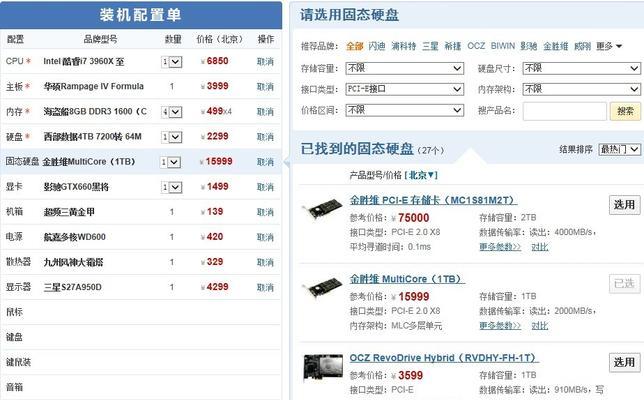The height and width of the screenshot is (400, 644).
Task: Filter by brand 金胜维
Action: tap(556, 46)
